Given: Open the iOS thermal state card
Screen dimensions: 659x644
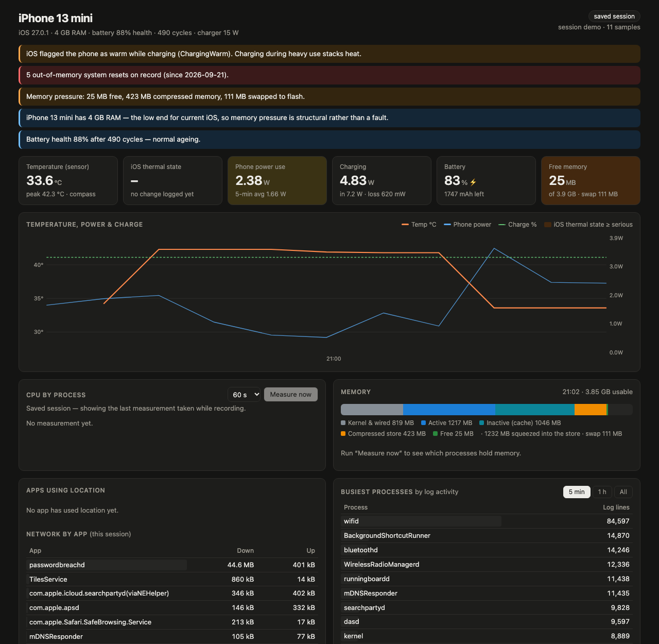Looking at the screenshot, I should pos(172,181).
